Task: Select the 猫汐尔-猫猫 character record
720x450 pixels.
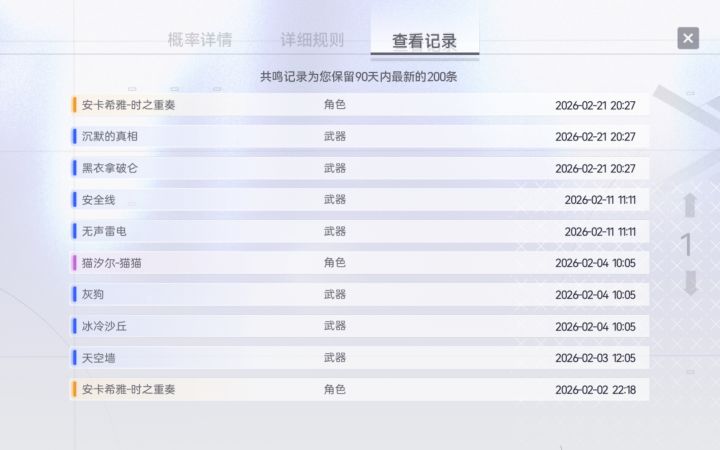Action: [360, 263]
